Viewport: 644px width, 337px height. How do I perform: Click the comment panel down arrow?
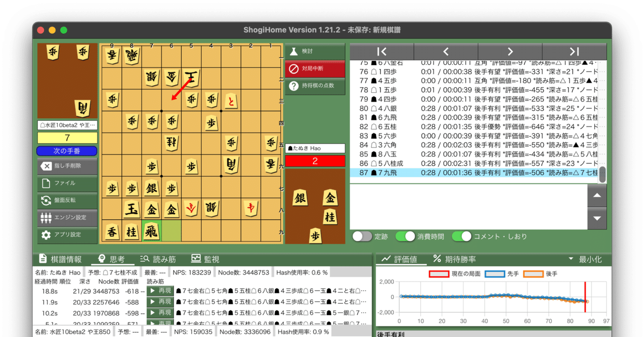pyautogui.click(x=597, y=218)
